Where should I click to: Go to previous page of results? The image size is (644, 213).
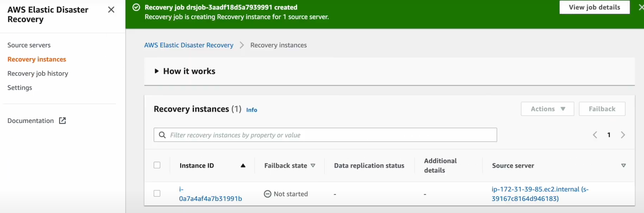click(x=595, y=135)
